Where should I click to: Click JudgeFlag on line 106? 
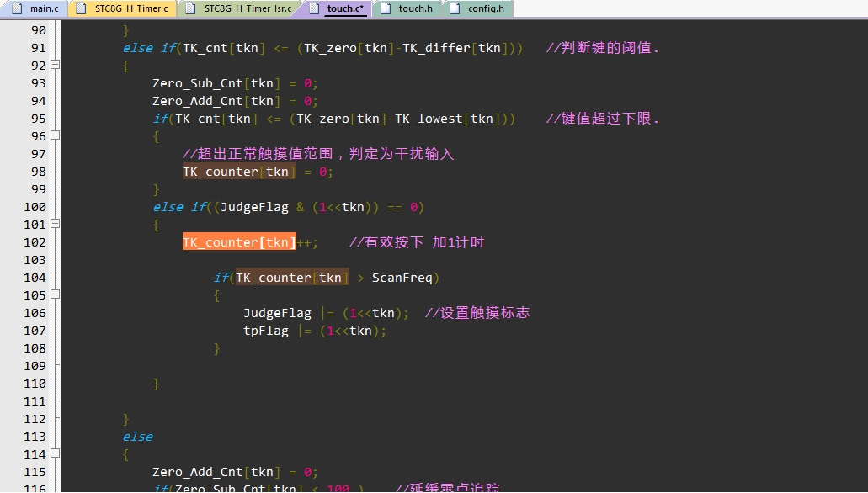tap(277, 313)
